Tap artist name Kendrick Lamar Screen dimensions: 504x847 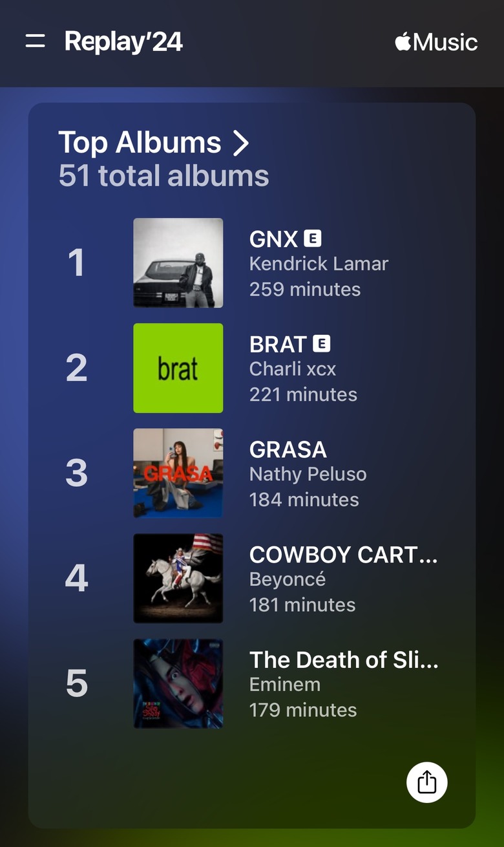(319, 264)
